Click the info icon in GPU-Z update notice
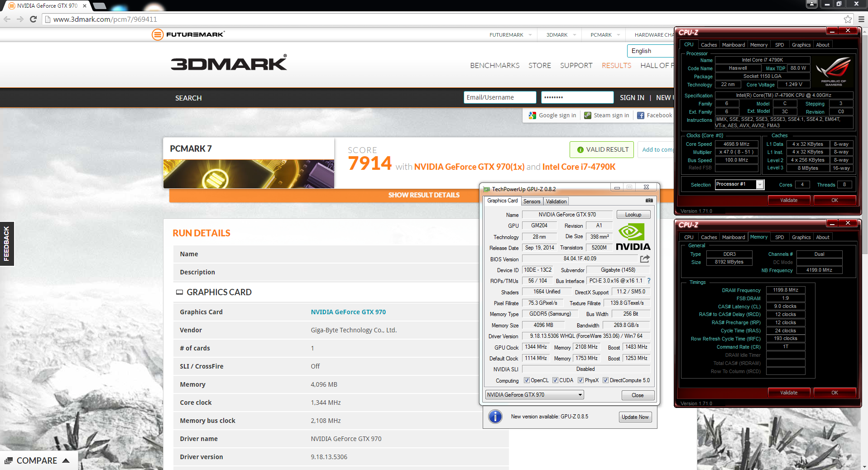The image size is (868, 470). pyautogui.click(x=495, y=417)
